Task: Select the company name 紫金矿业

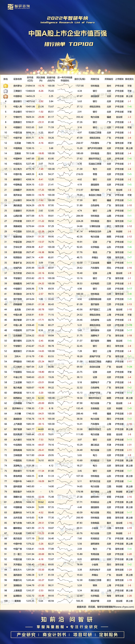Action: pyautogui.click(x=18, y=263)
